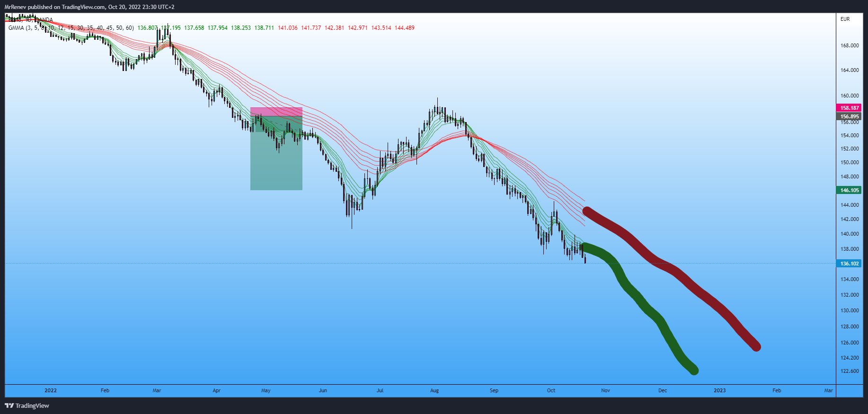Click the Aug label on the time axis
Viewport: 868px width, 414px height.
click(434, 390)
